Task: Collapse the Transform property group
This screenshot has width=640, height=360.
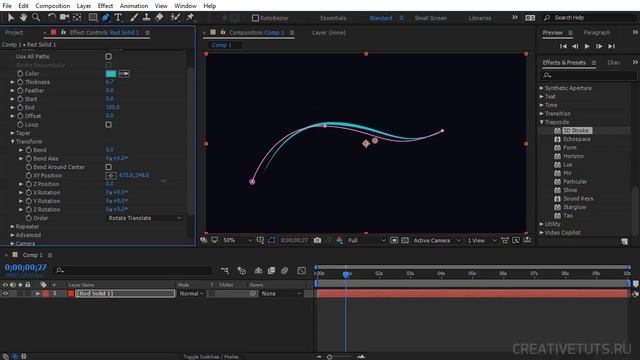Action: pyautogui.click(x=12, y=142)
